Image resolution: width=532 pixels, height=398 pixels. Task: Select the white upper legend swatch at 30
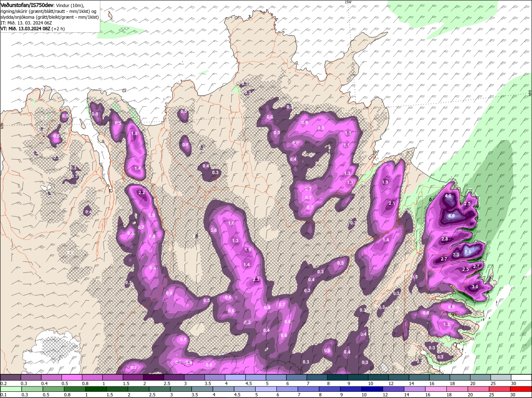(x=521, y=377)
